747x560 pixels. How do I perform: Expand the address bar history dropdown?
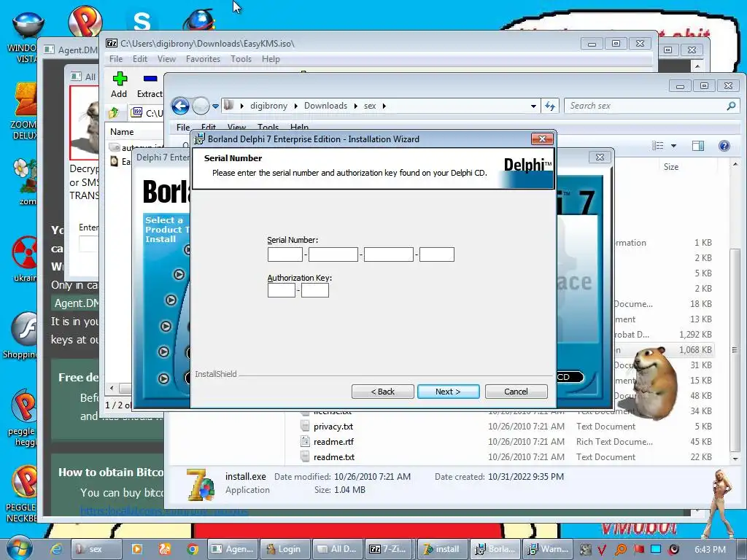point(533,106)
